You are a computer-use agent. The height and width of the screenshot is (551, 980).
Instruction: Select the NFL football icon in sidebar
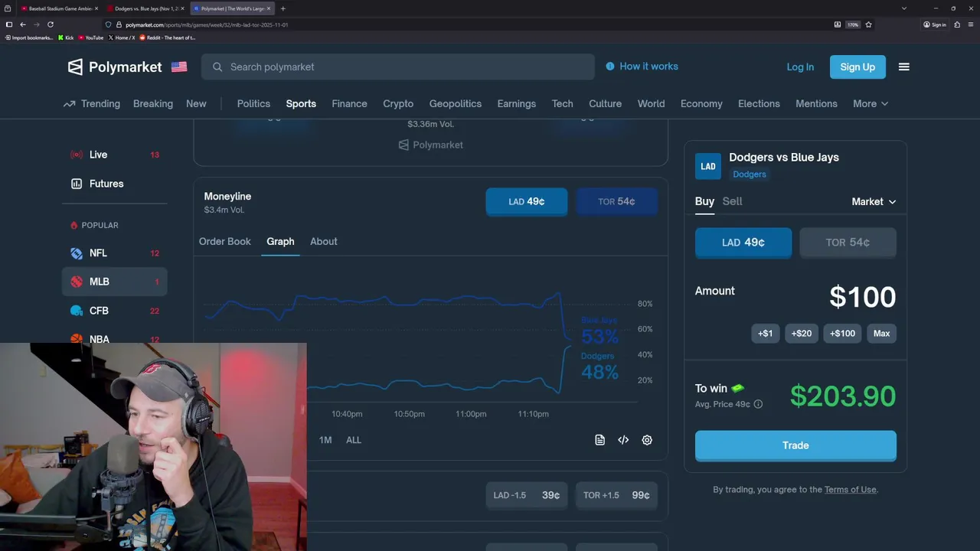pos(77,253)
